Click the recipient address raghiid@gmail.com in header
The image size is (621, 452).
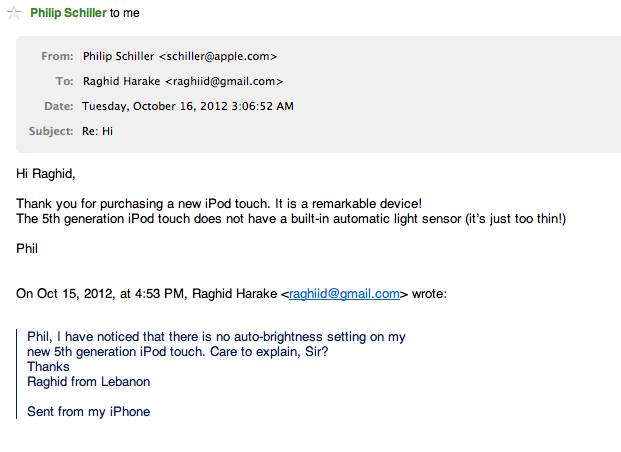[x=224, y=81]
